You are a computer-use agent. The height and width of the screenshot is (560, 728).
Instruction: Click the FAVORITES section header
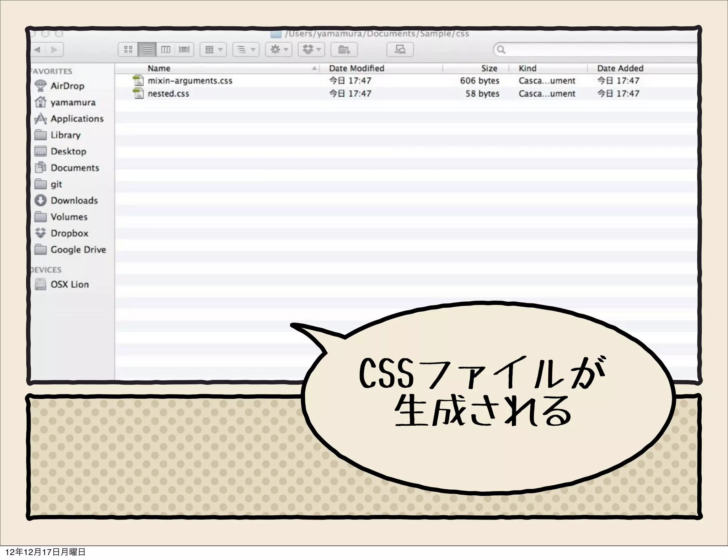pyautogui.click(x=52, y=71)
